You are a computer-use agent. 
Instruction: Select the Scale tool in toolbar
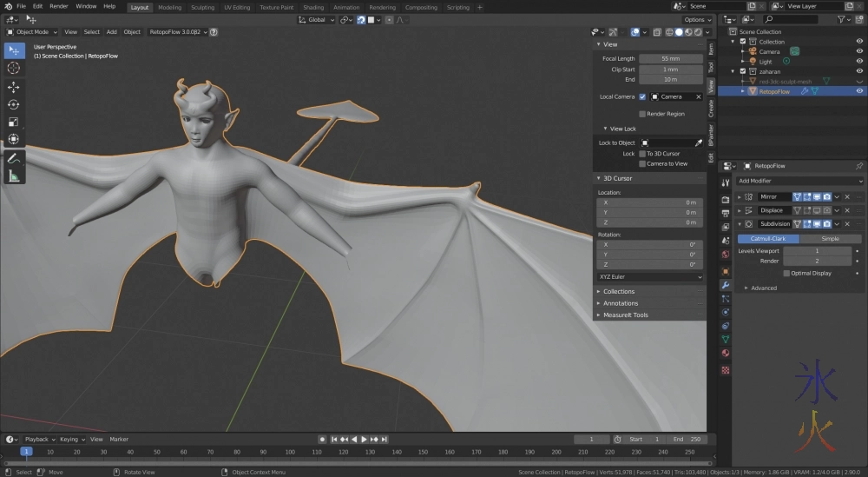coord(14,122)
